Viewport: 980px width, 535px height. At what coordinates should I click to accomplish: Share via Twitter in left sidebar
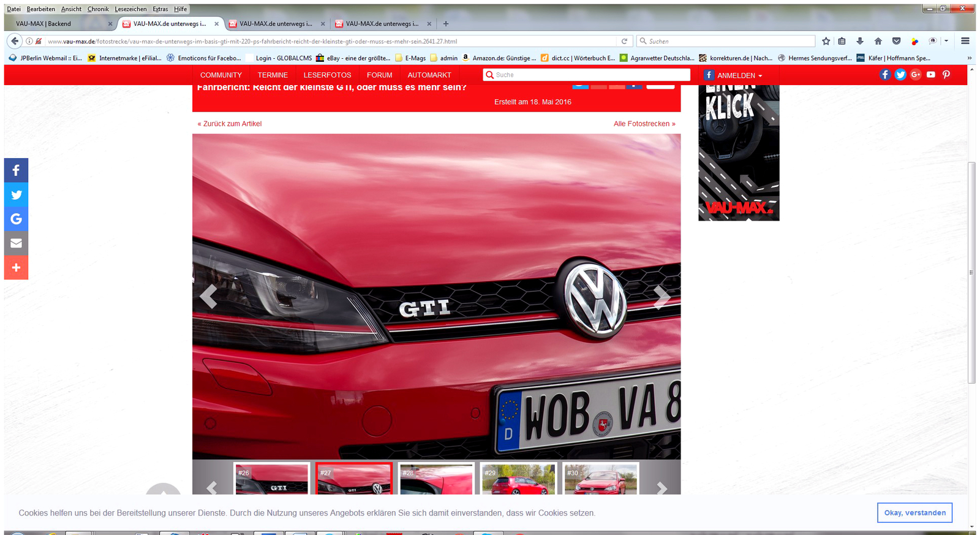coord(17,195)
